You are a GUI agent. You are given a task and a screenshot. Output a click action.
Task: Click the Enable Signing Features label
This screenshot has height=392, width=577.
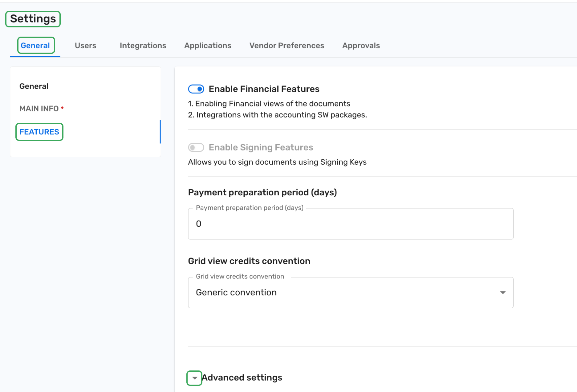click(261, 147)
